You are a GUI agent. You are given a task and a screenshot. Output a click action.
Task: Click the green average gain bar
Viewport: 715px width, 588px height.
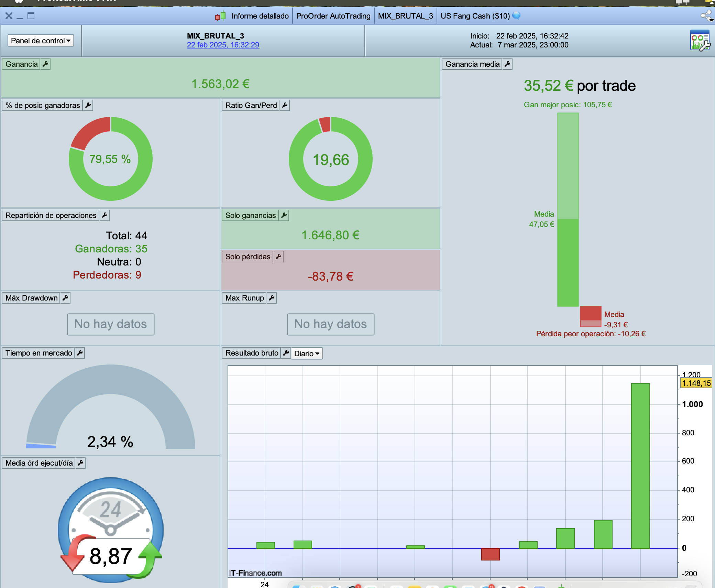click(568, 262)
